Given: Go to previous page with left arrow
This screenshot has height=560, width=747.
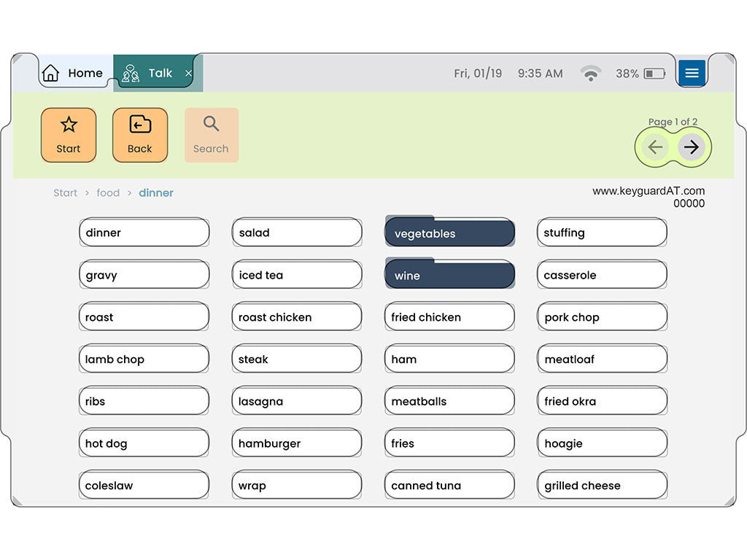Looking at the screenshot, I should coord(655,147).
